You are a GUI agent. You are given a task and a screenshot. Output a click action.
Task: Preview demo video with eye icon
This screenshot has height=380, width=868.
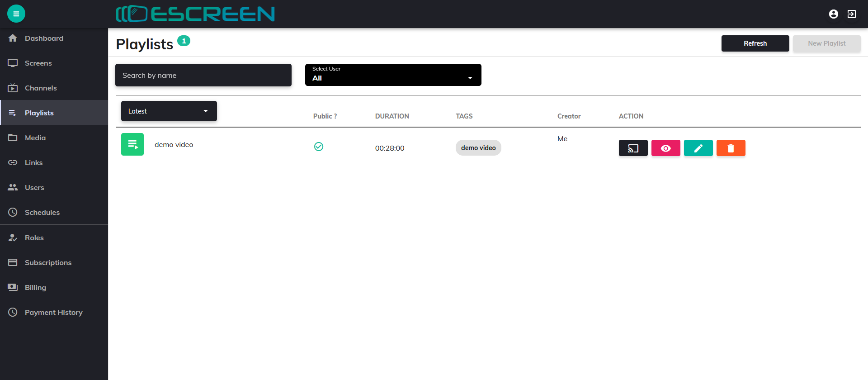(665, 148)
